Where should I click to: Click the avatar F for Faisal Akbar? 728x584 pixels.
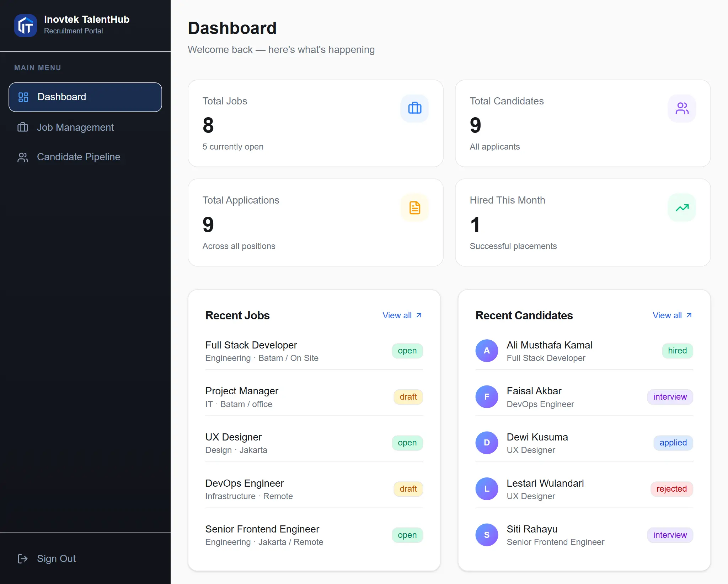(487, 397)
